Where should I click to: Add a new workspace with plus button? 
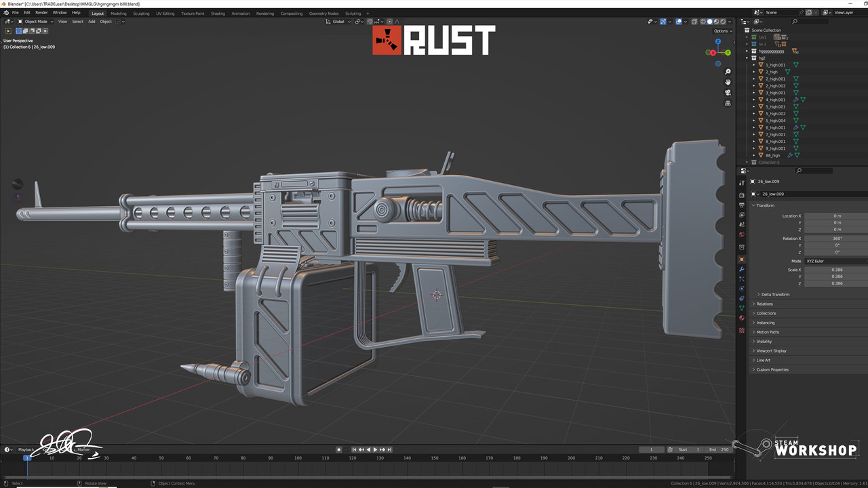pos(368,14)
